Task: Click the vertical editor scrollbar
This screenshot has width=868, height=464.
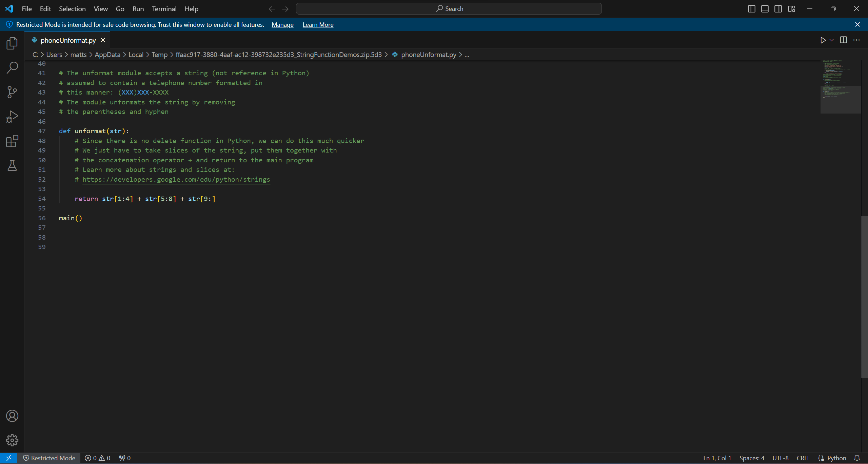Action: [864, 297]
